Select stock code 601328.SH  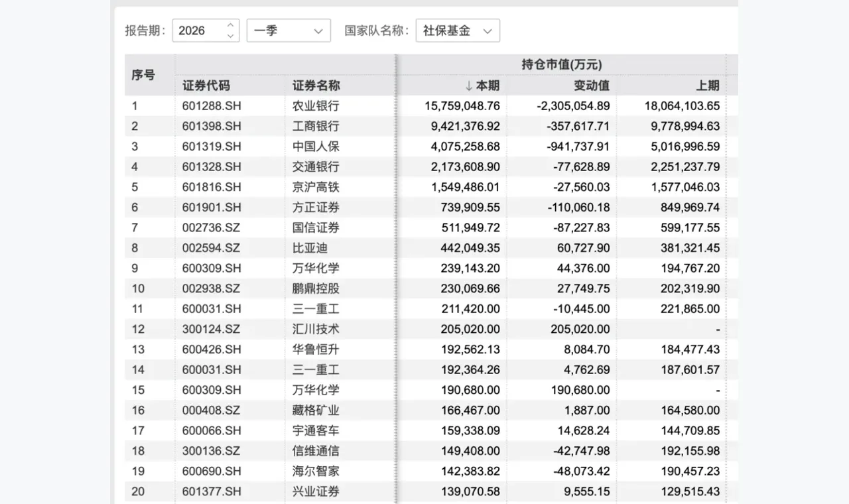click(x=212, y=166)
